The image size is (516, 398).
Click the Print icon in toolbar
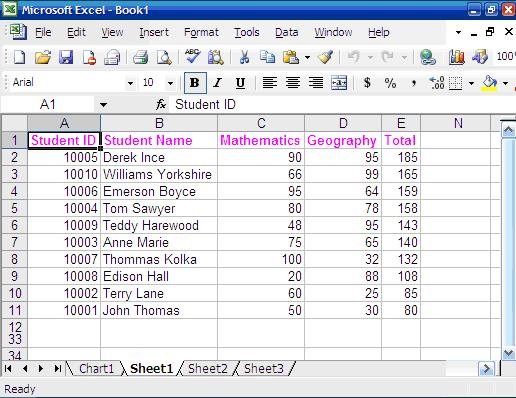(140, 57)
